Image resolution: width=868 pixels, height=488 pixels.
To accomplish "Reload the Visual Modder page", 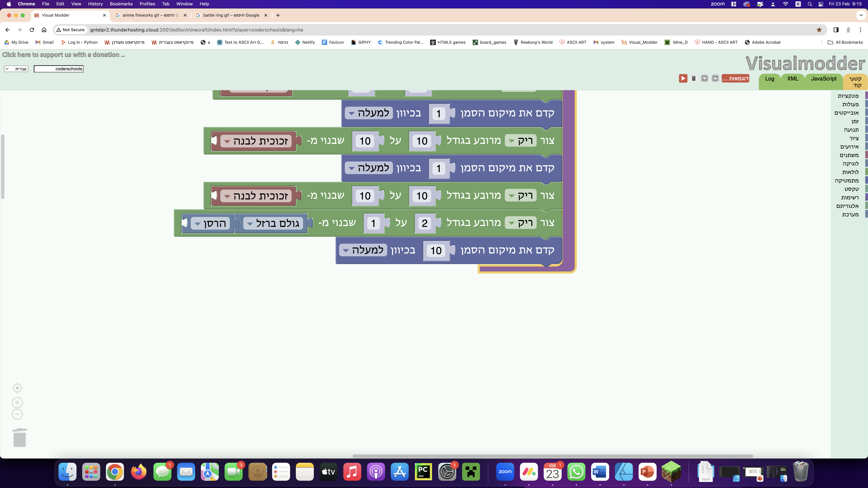I will tap(32, 30).
